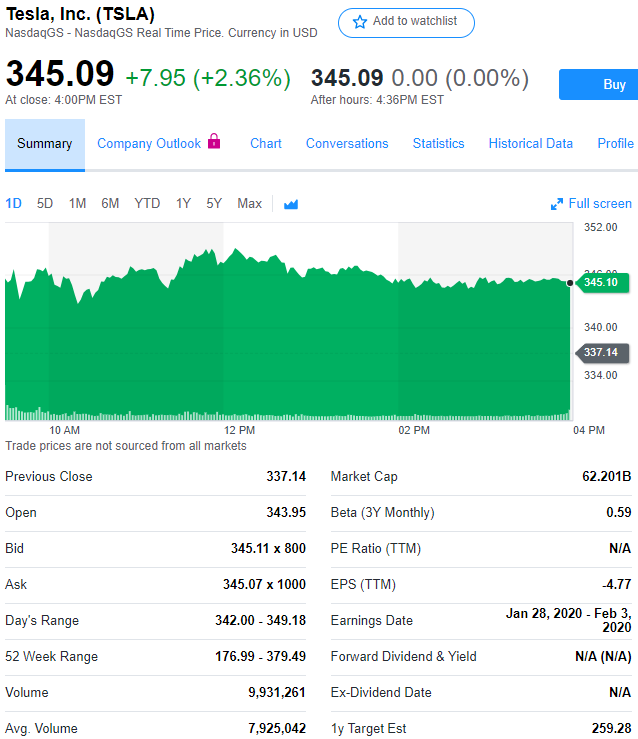Viewport: 638px width, 739px height.
Task: Select the YTD chart range
Action: pyautogui.click(x=147, y=204)
